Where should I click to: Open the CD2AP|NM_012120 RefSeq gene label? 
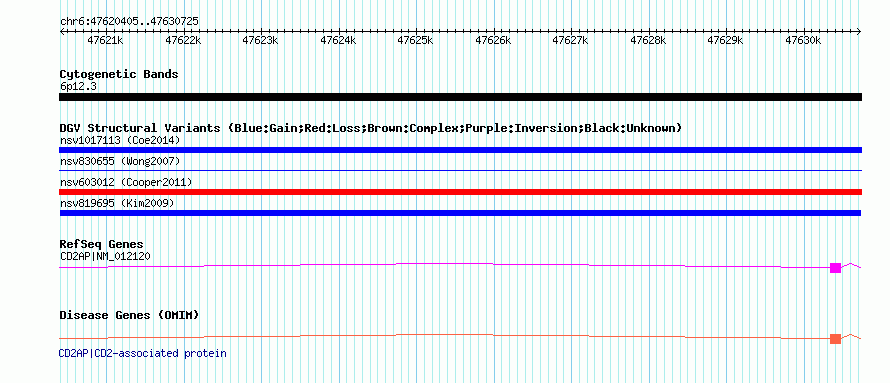click(x=105, y=256)
